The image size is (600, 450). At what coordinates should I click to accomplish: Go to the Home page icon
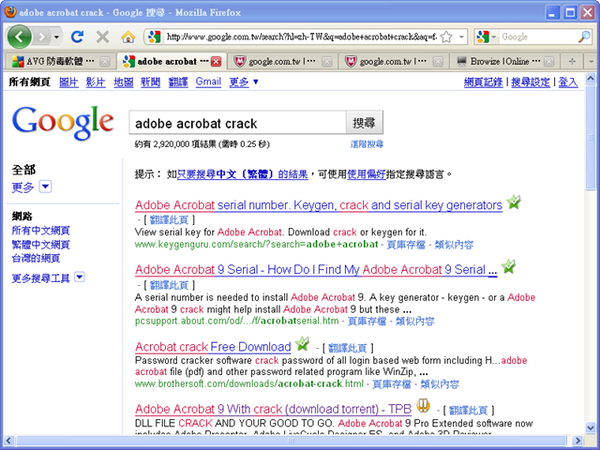coord(128,37)
